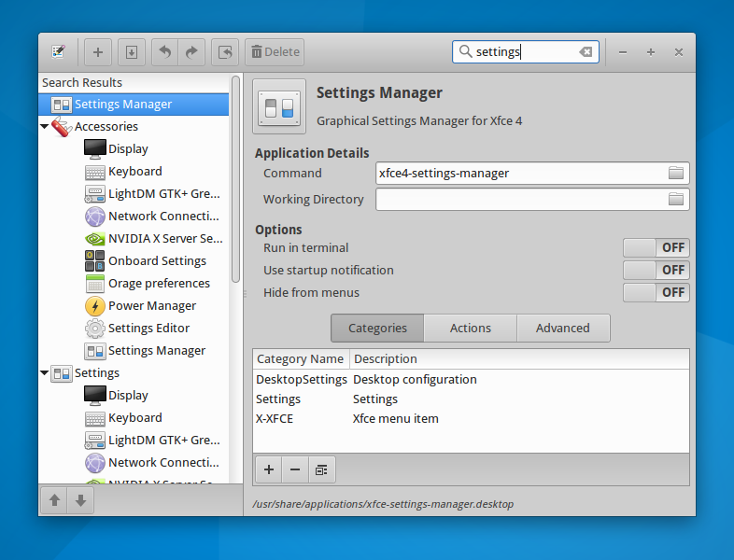
Task: Redo the last change
Action: click(191, 52)
